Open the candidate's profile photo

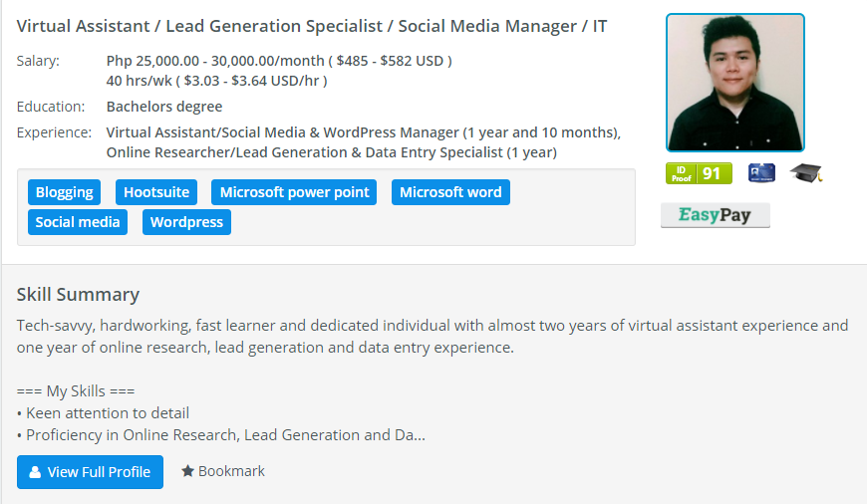coord(734,83)
